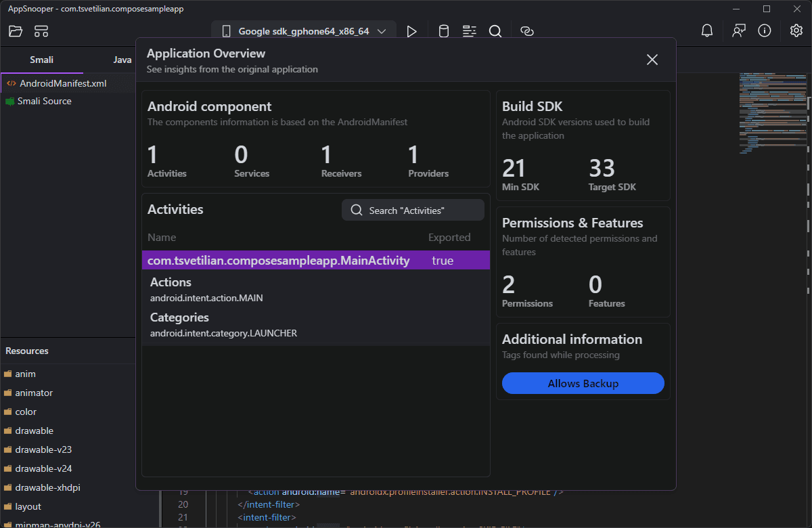The height and width of the screenshot is (528, 812).
Task: Open the list/logs icon in the toolbar
Action: pyautogui.click(x=469, y=31)
